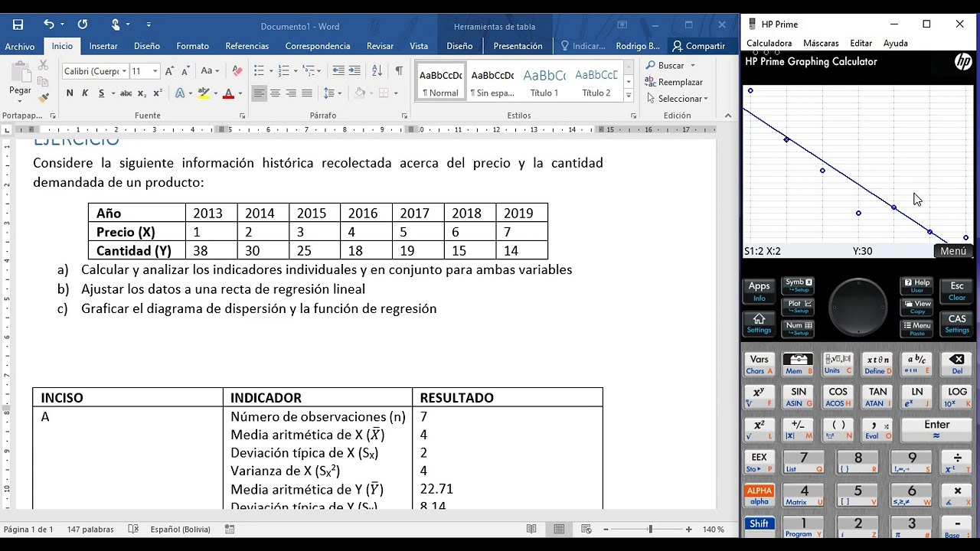Click the HP Prime Plot key
Image resolution: width=980 pixels, height=551 pixels.
point(799,306)
